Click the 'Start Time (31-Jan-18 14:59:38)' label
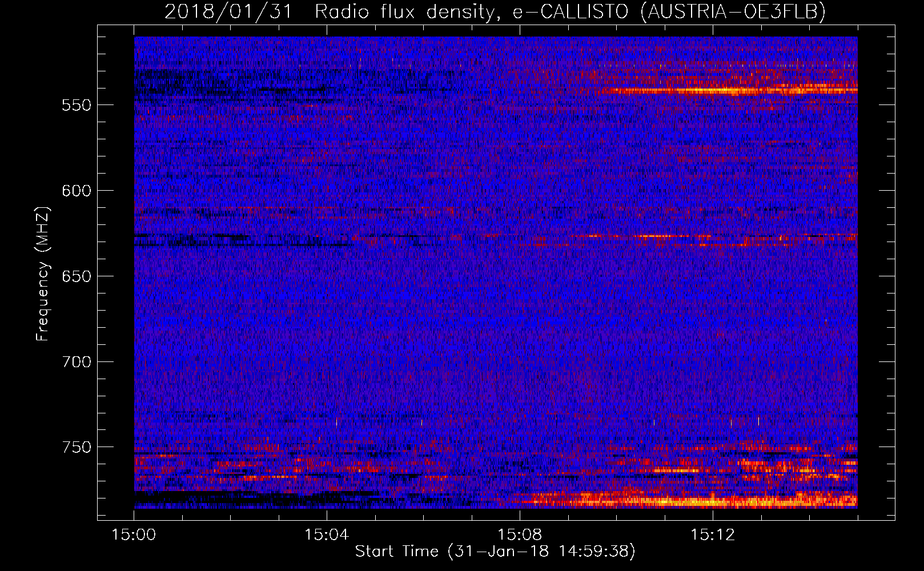 495,552
